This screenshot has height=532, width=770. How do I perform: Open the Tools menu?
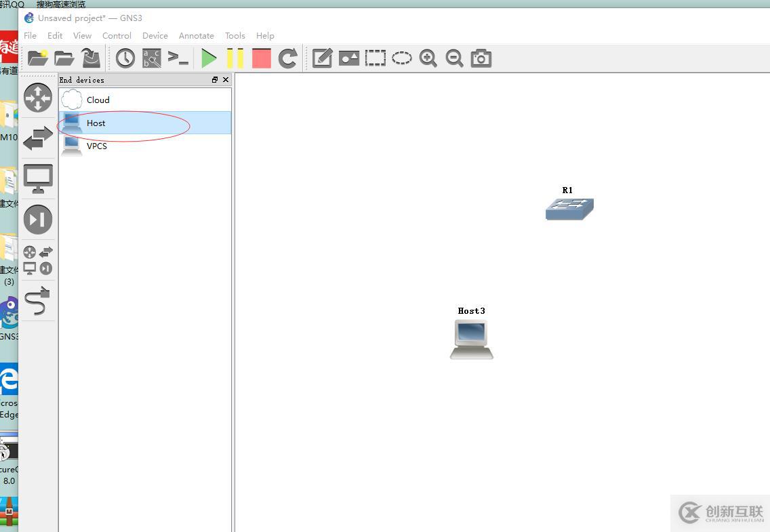coord(235,35)
